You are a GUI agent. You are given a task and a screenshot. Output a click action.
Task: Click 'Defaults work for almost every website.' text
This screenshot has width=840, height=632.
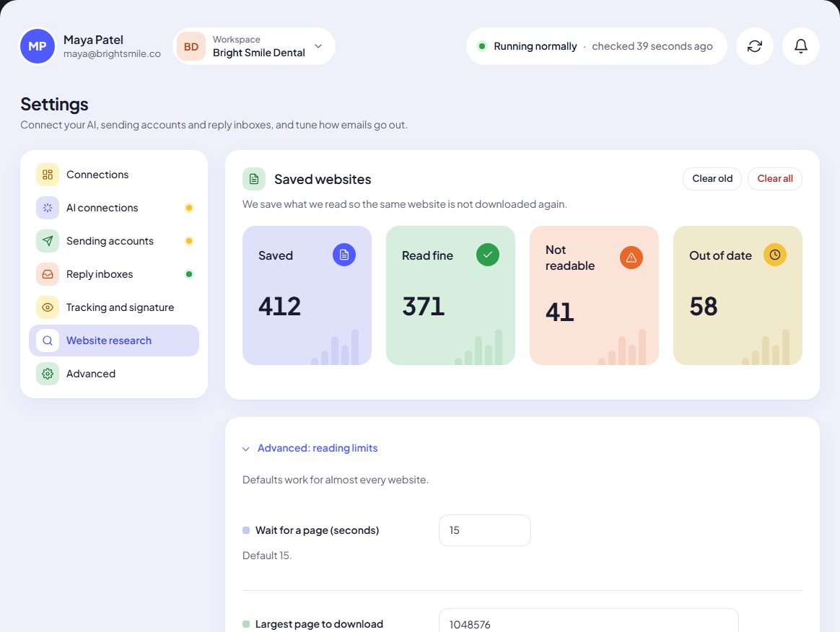click(336, 480)
